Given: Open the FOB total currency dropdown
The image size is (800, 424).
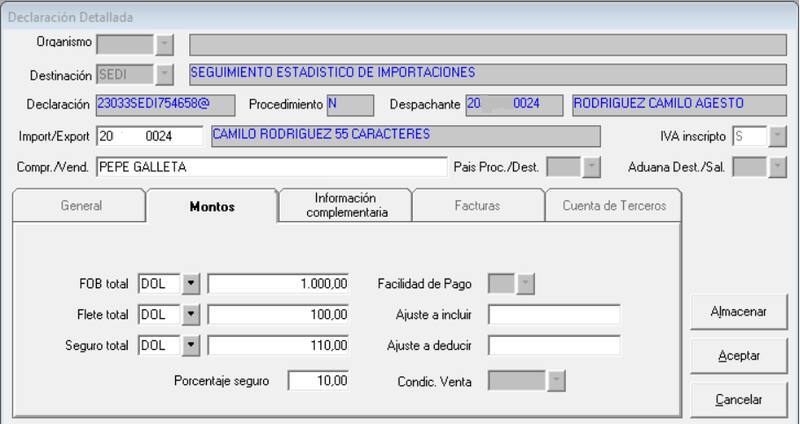Looking at the screenshot, I should click(x=191, y=284).
